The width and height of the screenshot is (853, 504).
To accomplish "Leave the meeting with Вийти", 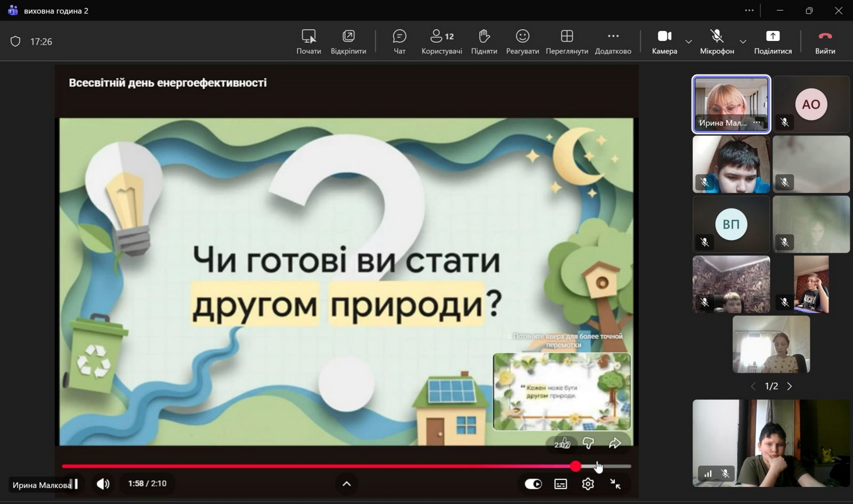I will (825, 42).
